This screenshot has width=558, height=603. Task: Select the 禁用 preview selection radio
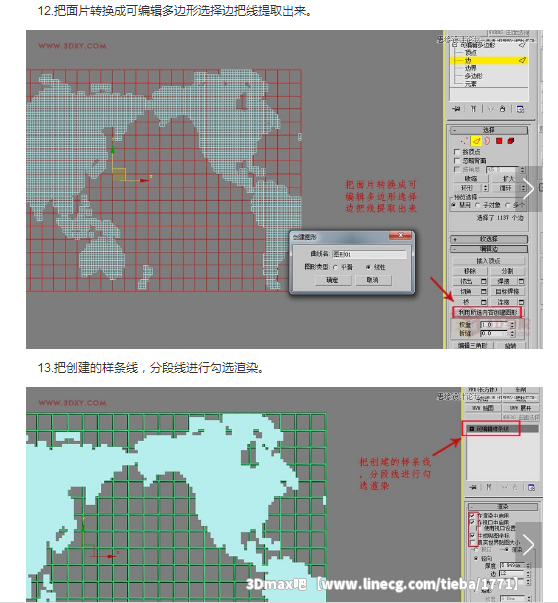[x=454, y=205]
